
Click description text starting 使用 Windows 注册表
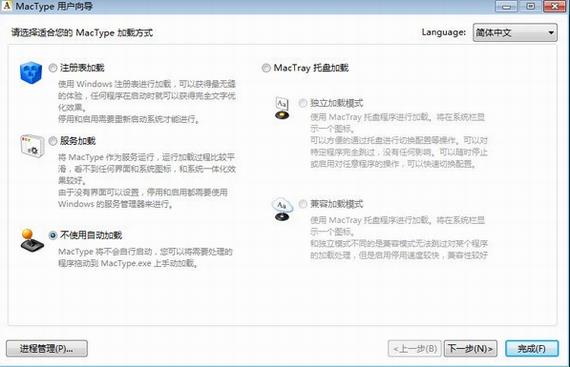(x=147, y=101)
